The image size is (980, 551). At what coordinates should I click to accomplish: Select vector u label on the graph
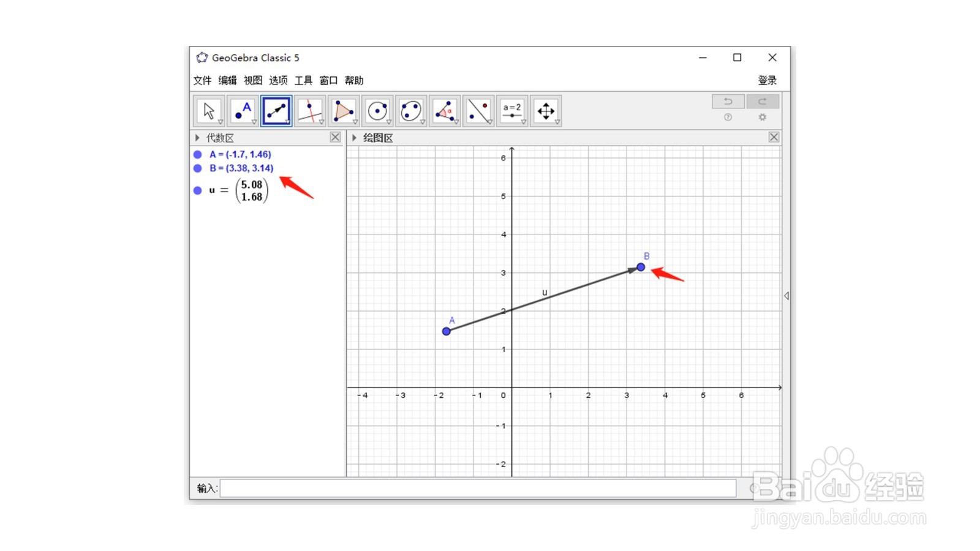[x=545, y=293]
